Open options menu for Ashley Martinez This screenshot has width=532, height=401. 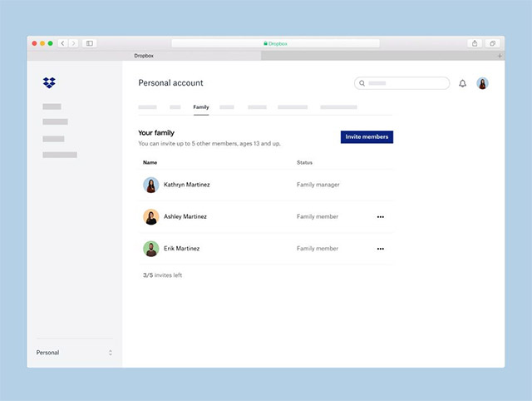(x=381, y=216)
